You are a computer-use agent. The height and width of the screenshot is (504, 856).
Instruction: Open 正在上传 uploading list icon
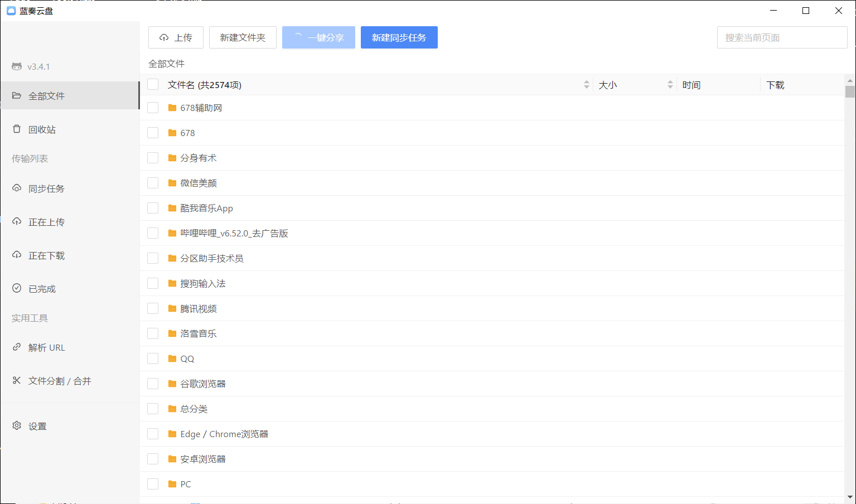pos(17,221)
